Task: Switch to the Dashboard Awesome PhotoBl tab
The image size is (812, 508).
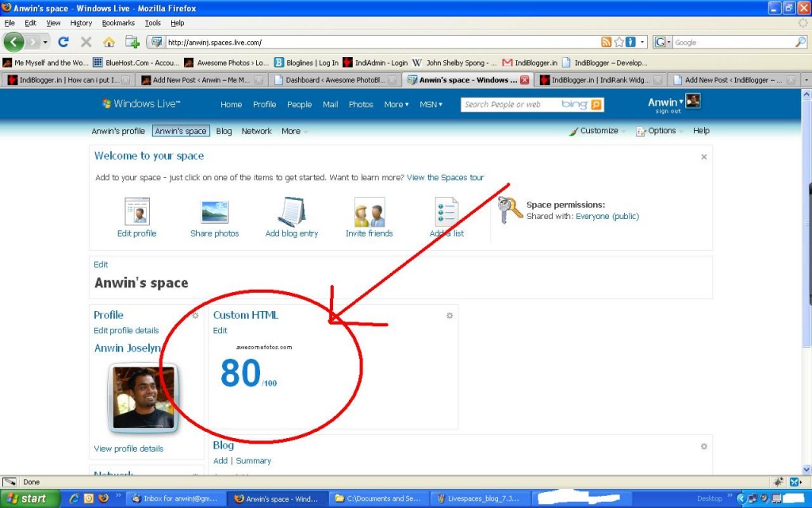Action: point(335,80)
